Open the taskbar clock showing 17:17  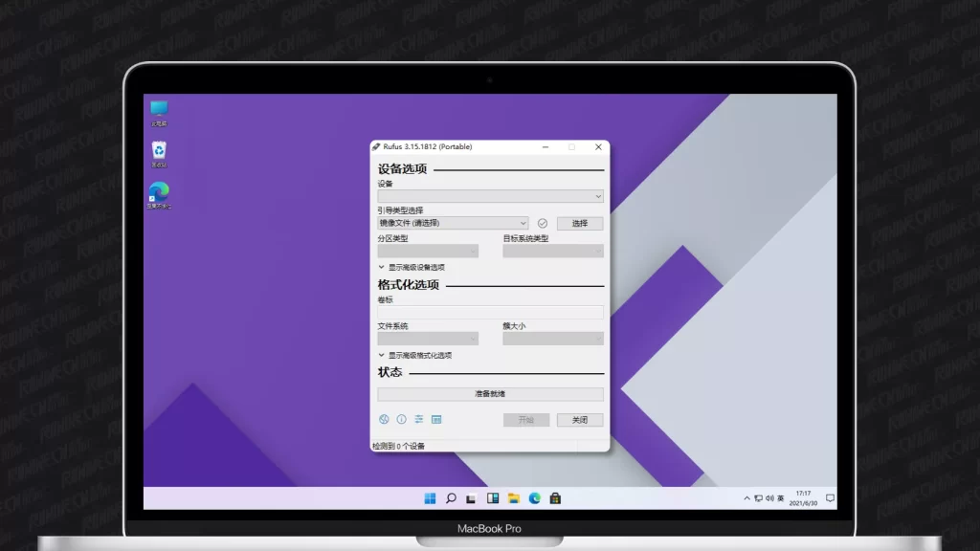coord(803,498)
